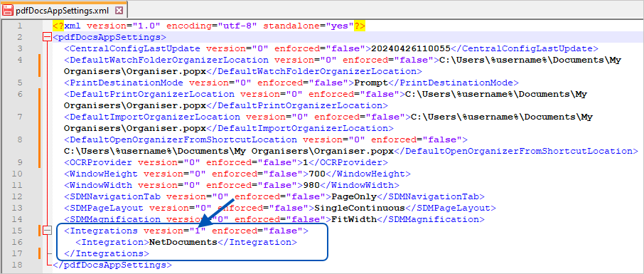The height and width of the screenshot is (274, 644).
Task: Click the opening DefaultPrintOrganizerLocation tag name
Action: tap(152, 94)
